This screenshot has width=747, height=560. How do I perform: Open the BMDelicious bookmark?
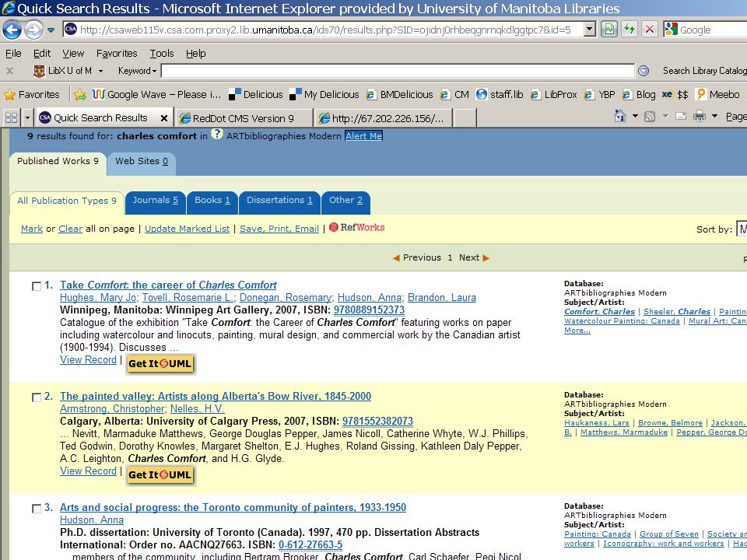click(x=399, y=94)
